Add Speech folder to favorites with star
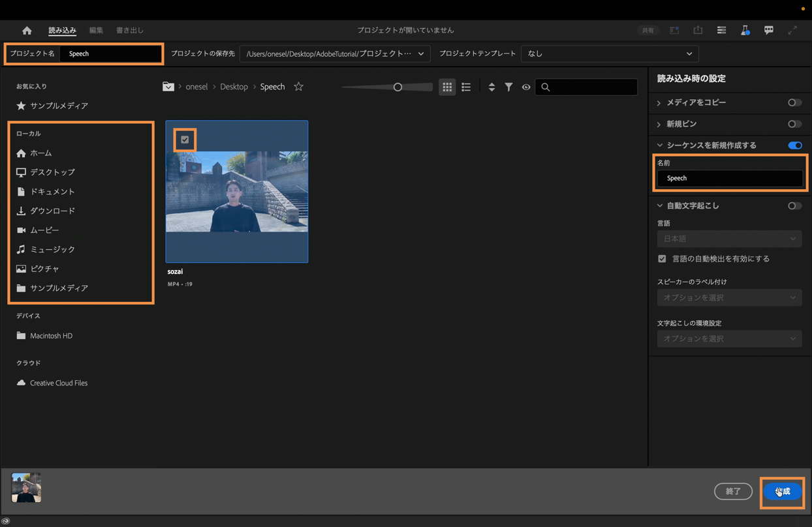This screenshot has width=812, height=527. tap(298, 87)
